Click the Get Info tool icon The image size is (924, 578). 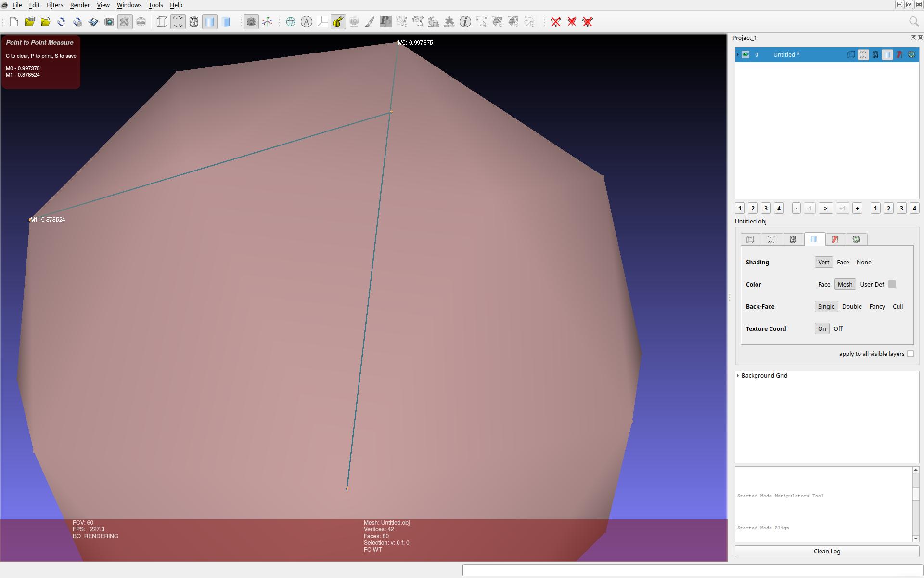[x=465, y=22]
